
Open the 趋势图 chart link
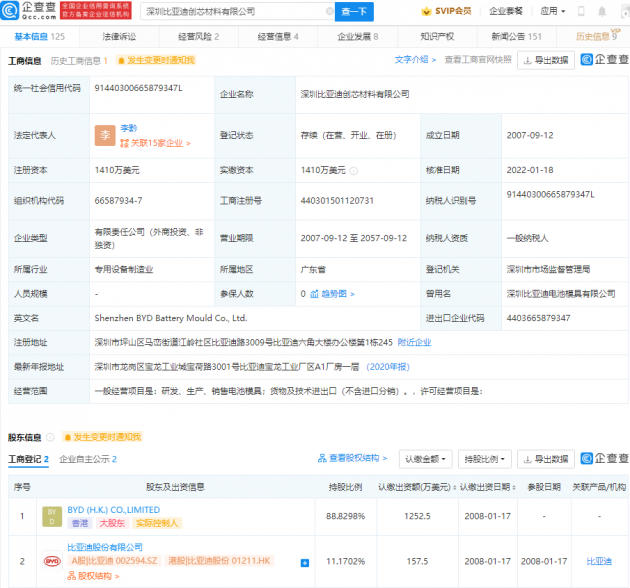click(x=332, y=294)
